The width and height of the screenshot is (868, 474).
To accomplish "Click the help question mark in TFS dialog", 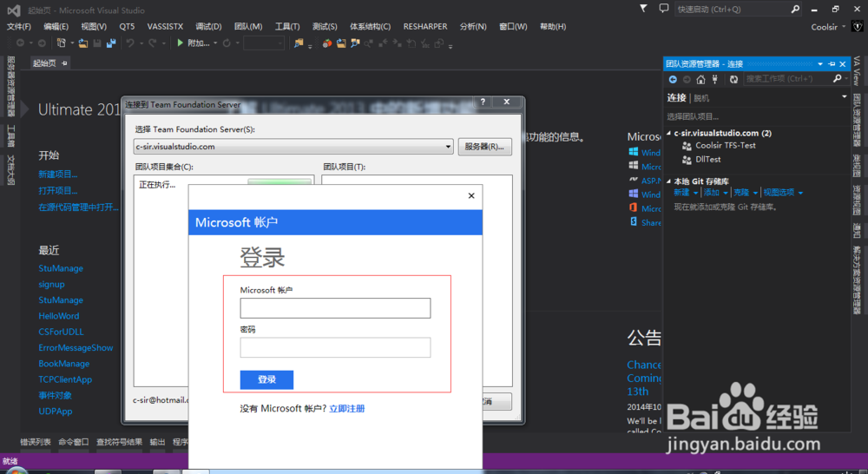I will [483, 102].
